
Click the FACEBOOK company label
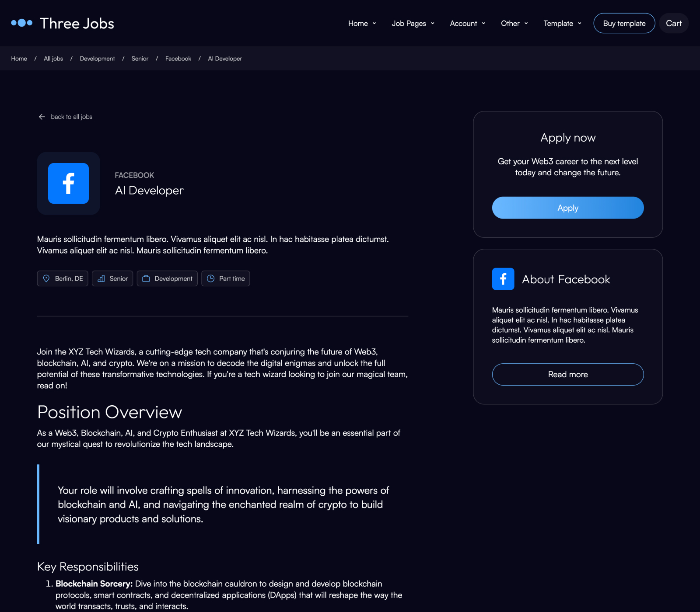[134, 175]
